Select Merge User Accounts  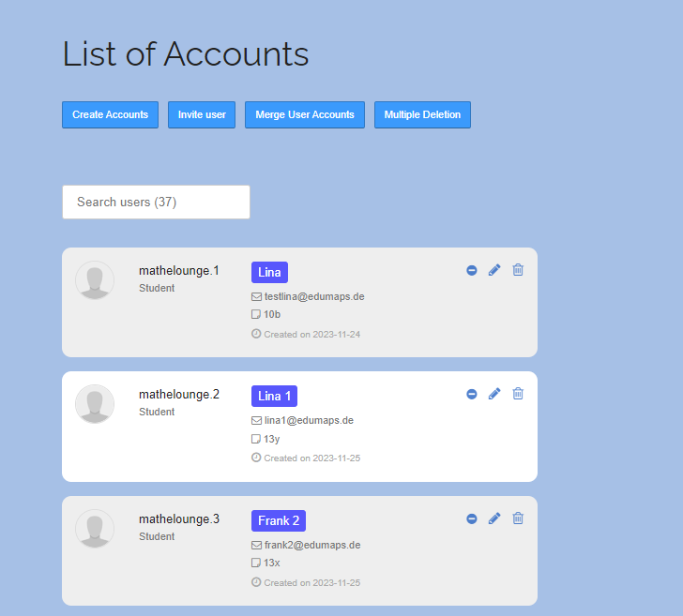(305, 114)
